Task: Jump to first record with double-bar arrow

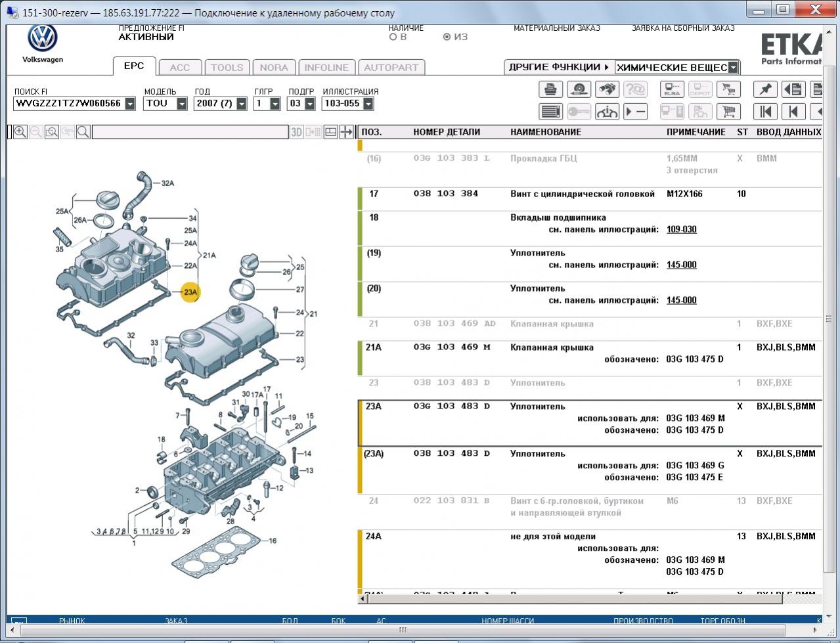Action: (x=765, y=112)
